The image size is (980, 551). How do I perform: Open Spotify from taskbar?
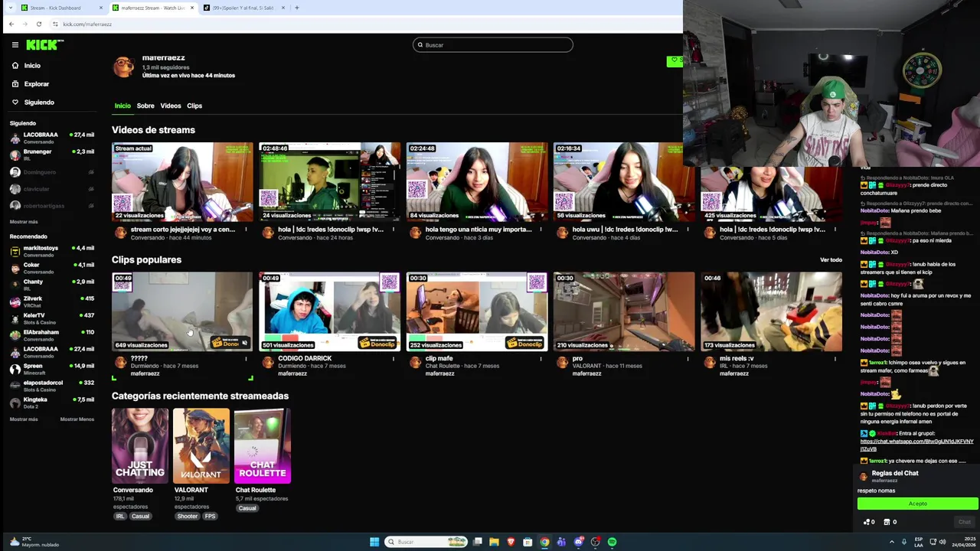[x=612, y=542]
